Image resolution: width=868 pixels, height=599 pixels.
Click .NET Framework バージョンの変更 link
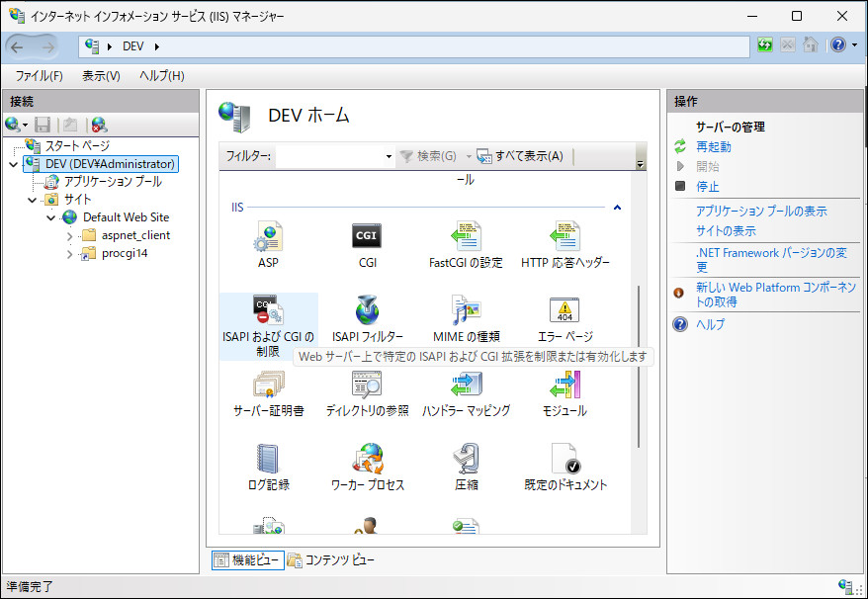tap(772, 260)
